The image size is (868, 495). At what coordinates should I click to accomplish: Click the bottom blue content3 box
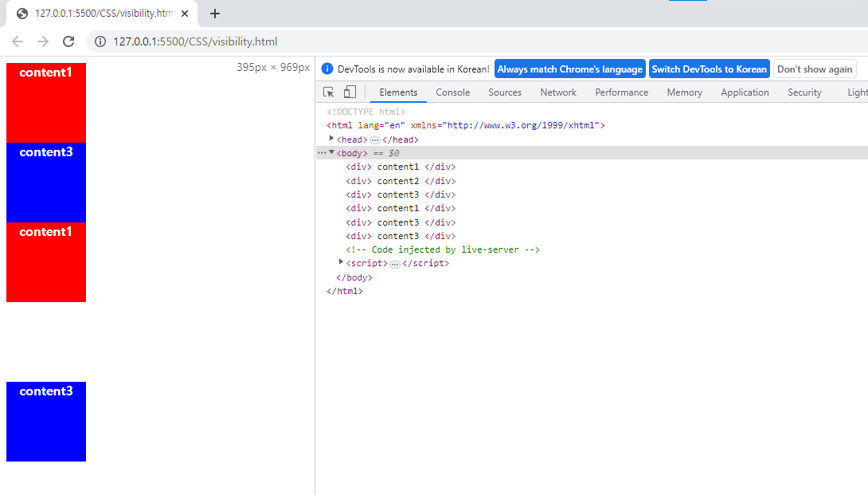46,422
